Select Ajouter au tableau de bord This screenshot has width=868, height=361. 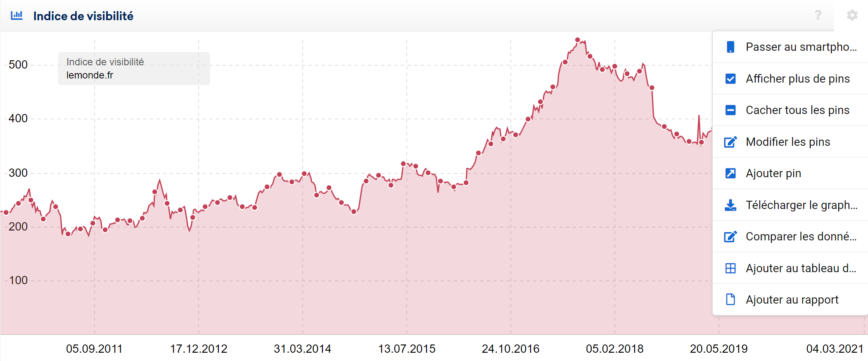coord(790,268)
